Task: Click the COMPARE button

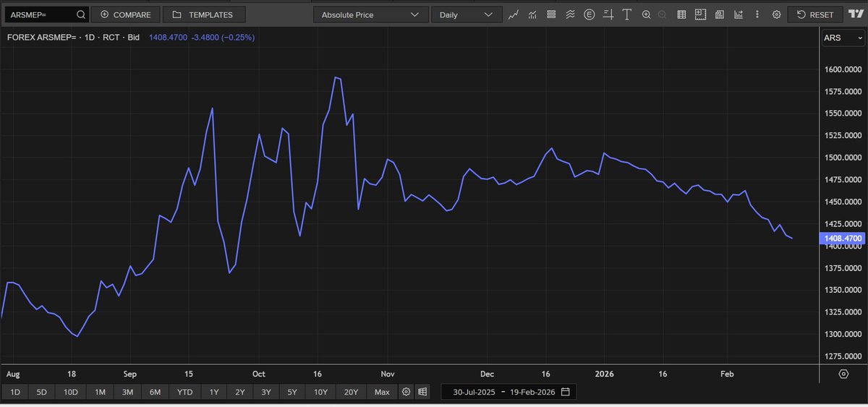Action: pyautogui.click(x=126, y=14)
